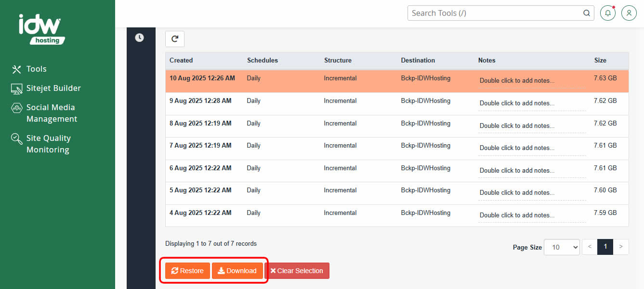The image size is (644, 289).
Task: Select the 9 Aug 2025 backup row
Action: point(200,101)
